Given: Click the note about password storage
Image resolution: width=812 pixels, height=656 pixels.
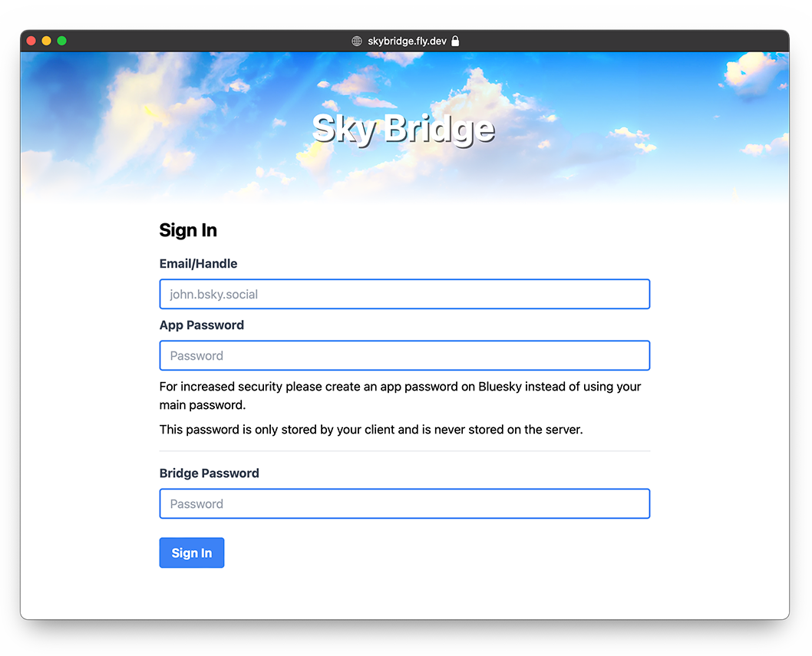Looking at the screenshot, I should pyautogui.click(x=371, y=430).
